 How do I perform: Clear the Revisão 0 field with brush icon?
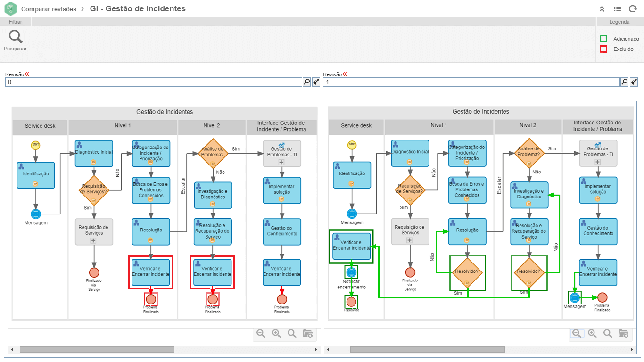[316, 82]
